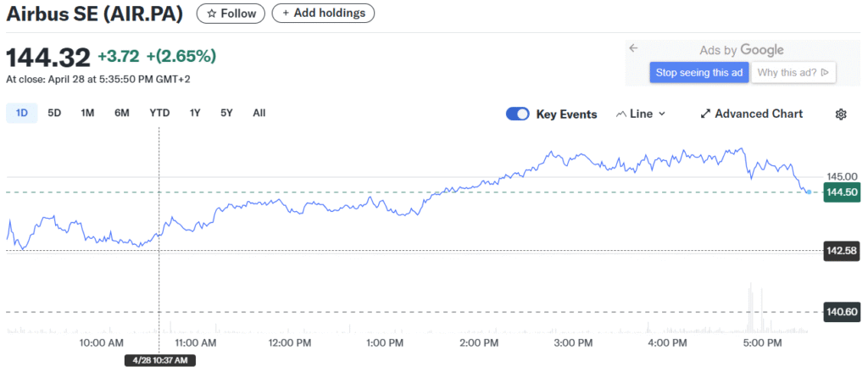The image size is (868, 378).
Task: Toggle the Key Events switch
Action: click(x=518, y=114)
